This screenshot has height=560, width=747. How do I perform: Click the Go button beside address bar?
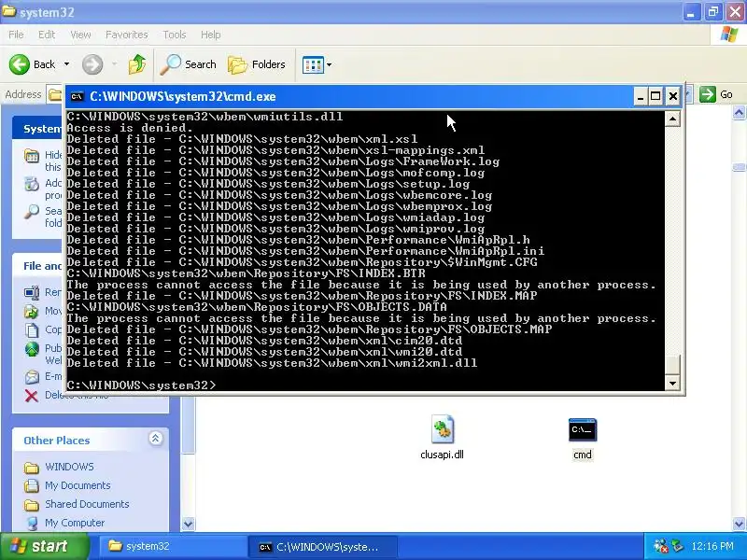[716, 94]
